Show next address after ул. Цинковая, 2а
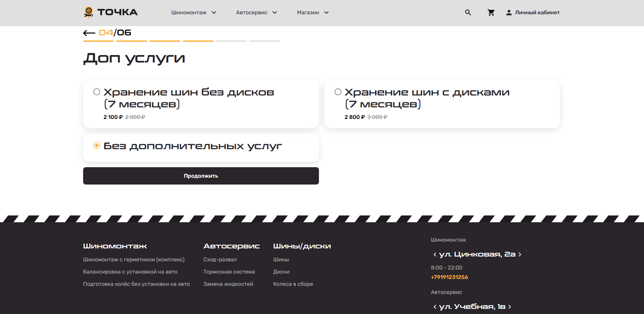 (520, 255)
